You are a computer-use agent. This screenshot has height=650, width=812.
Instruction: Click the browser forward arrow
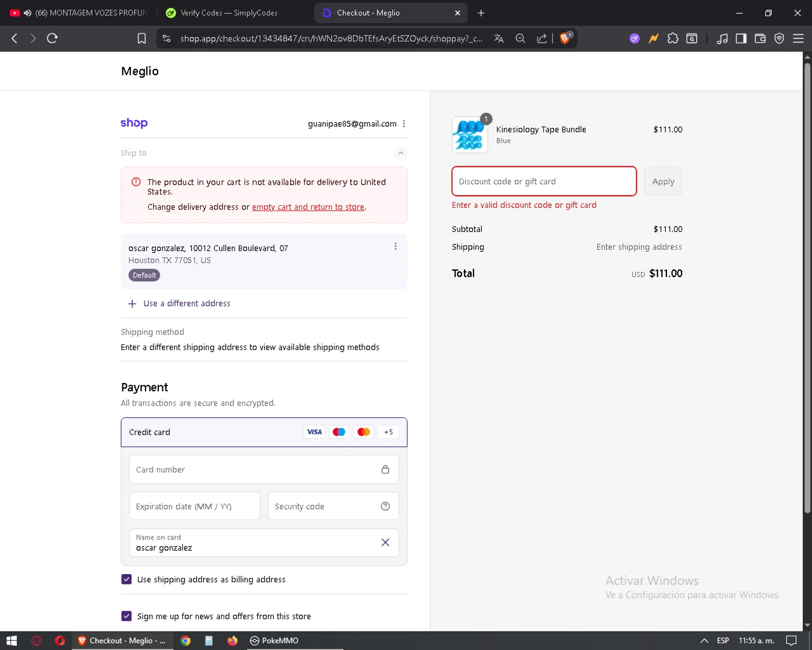pos(33,38)
